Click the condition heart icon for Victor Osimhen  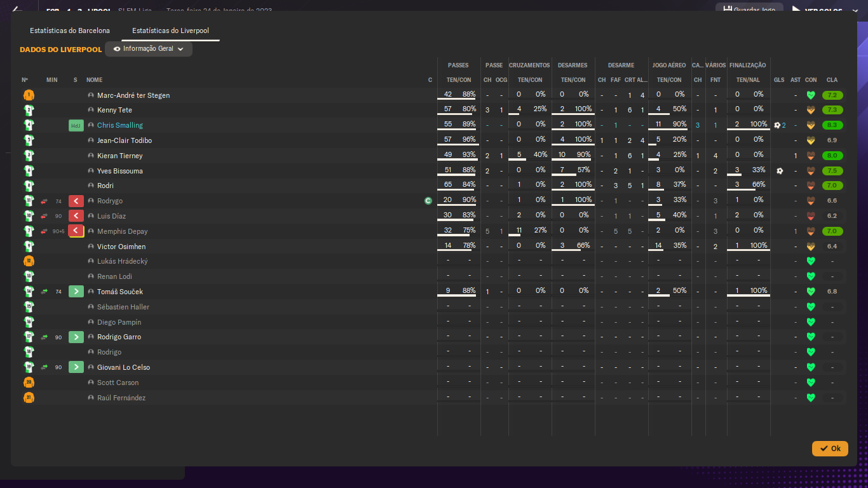tap(811, 247)
